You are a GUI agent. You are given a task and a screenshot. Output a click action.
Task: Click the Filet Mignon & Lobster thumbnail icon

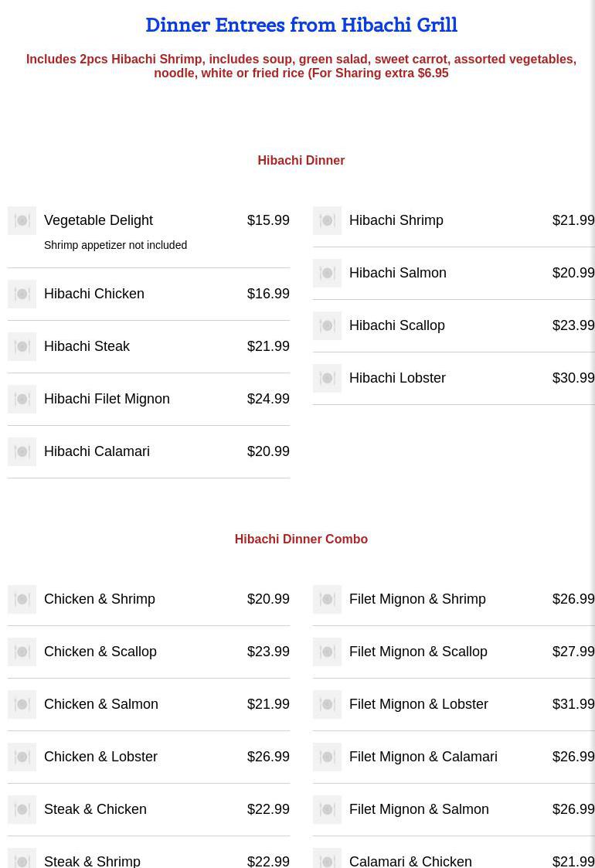327,704
